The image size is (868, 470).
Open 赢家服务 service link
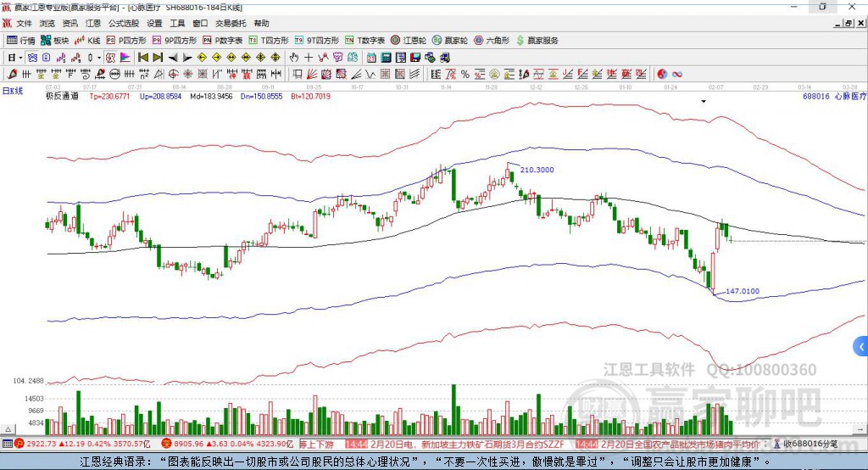(537, 41)
